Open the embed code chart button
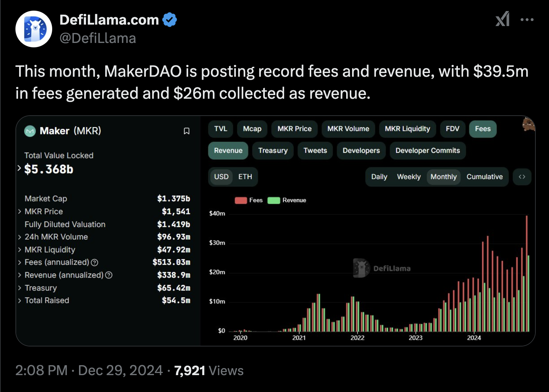The height and width of the screenshot is (392, 549). tap(522, 177)
